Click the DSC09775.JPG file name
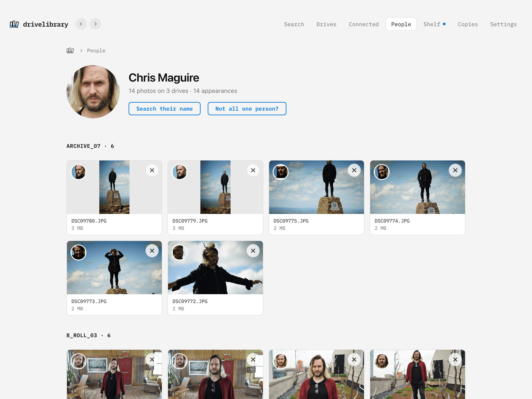The width and height of the screenshot is (532, 399). click(291, 221)
